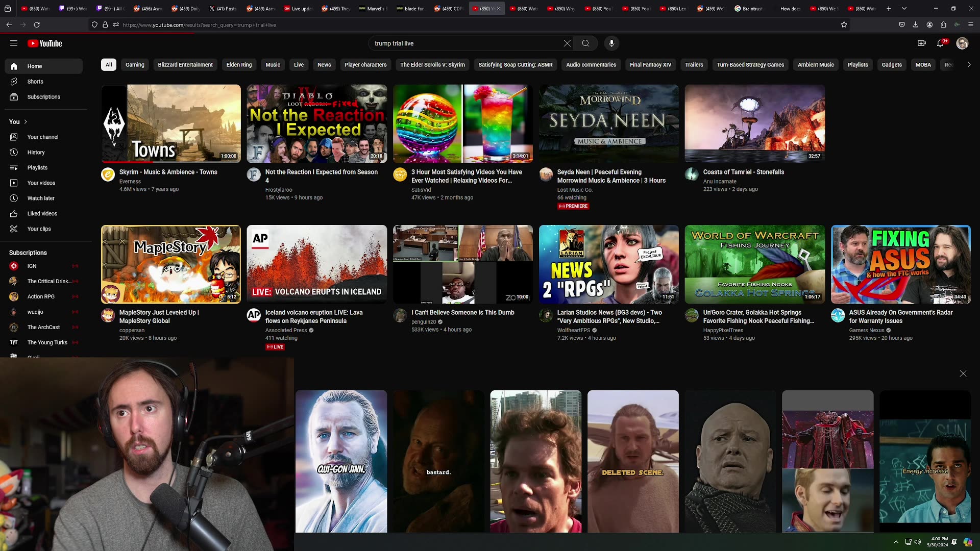Bookmark this page with star icon
The image size is (980, 551).
(x=844, y=24)
